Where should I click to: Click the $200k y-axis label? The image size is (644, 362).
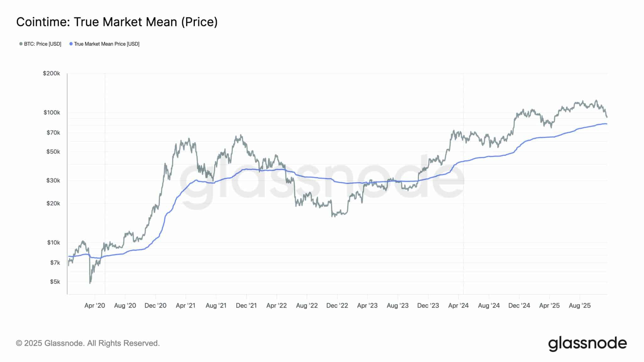tap(51, 74)
